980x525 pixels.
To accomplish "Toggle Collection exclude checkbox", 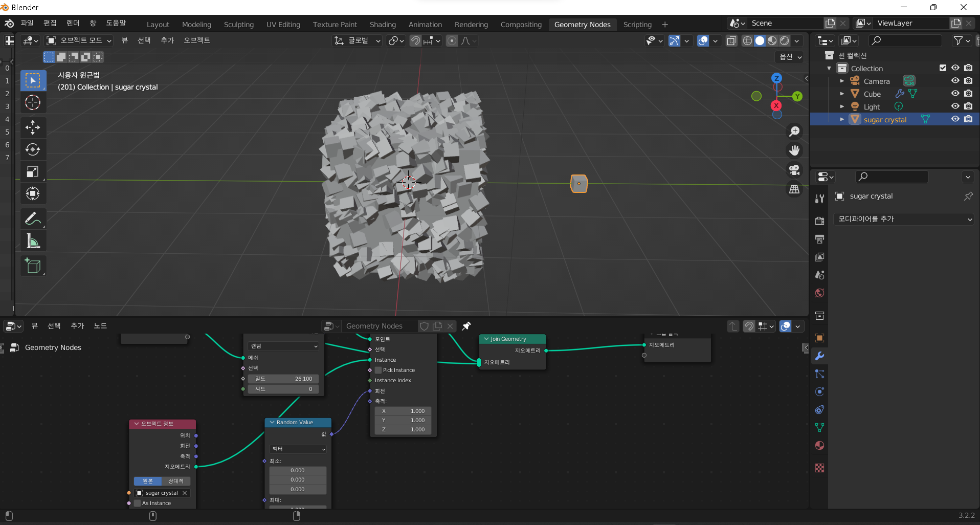I will pos(943,68).
